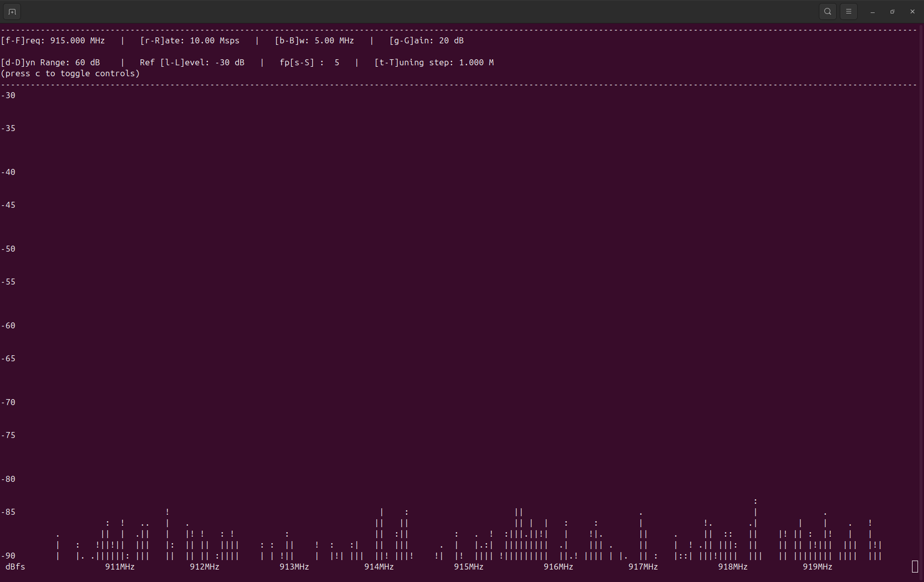924x582 pixels.
Task: Click the -45 dB axis label
Action: click(x=8, y=205)
